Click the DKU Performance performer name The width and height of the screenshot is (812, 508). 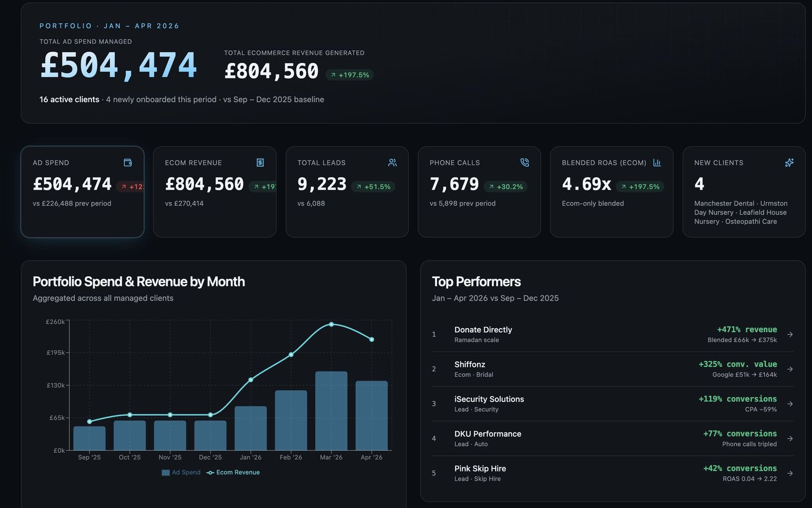[x=488, y=434]
